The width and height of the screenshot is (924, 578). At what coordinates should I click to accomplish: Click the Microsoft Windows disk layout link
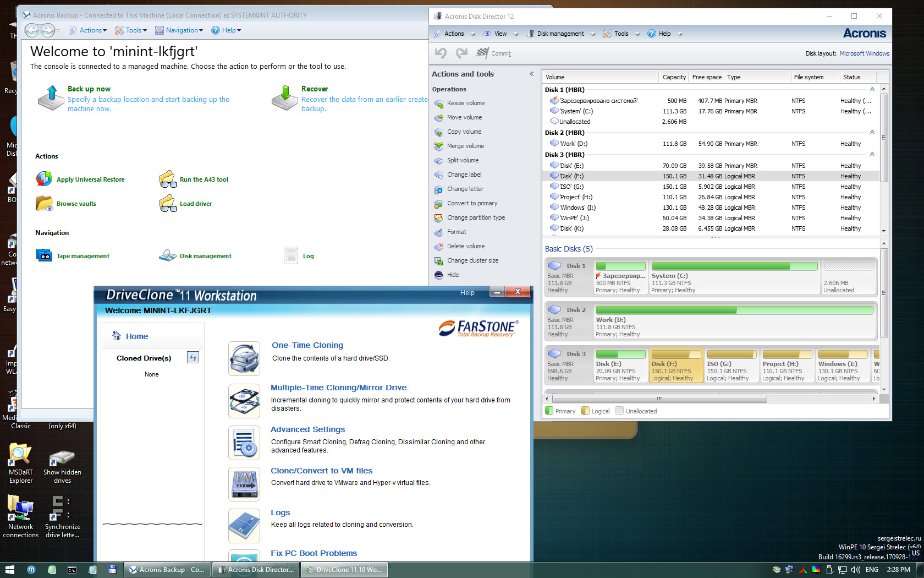click(x=865, y=53)
